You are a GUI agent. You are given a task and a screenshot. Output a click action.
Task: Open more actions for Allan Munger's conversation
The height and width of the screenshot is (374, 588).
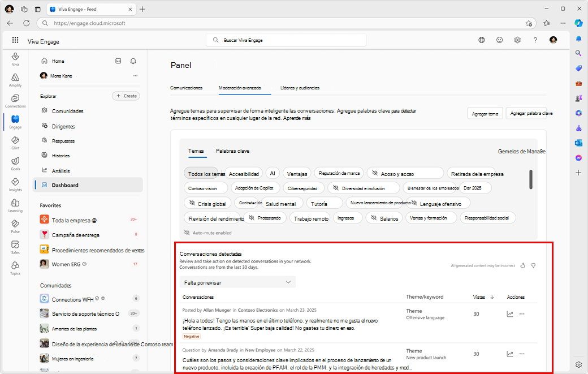pos(522,314)
